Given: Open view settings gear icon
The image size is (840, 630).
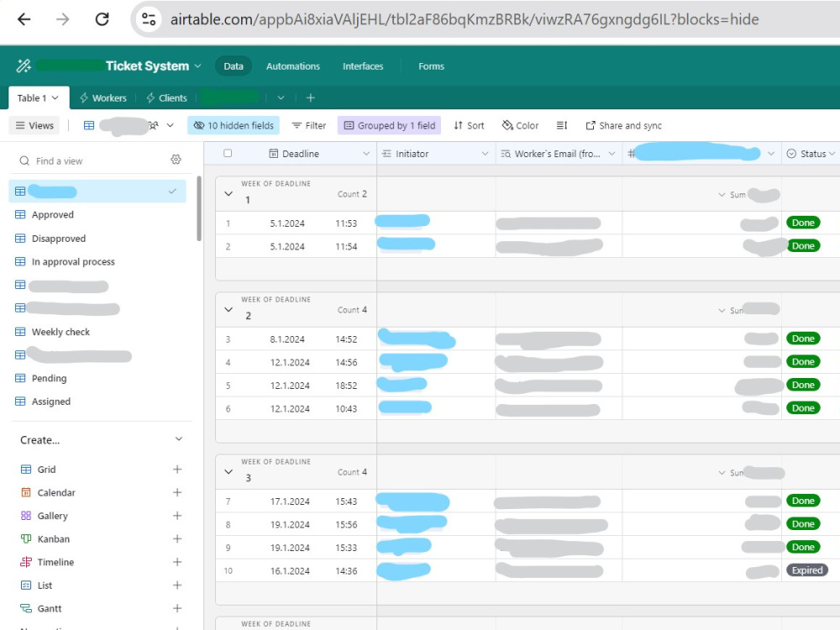Looking at the screenshot, I should point(176,160).
